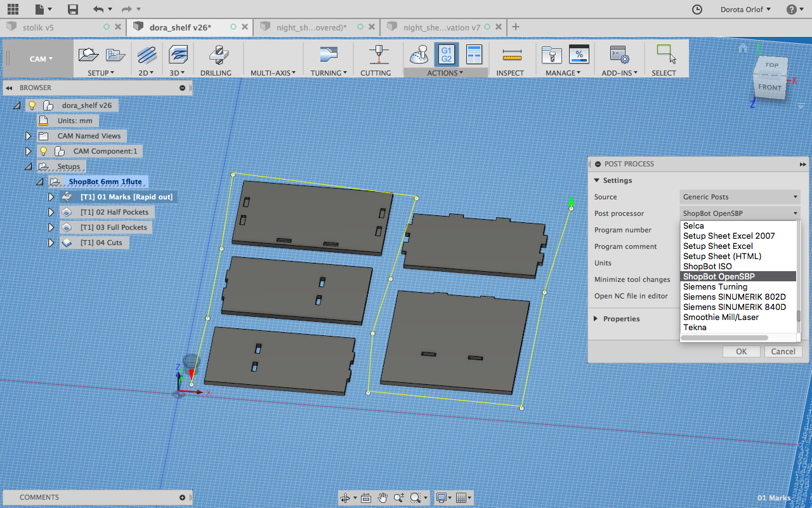Expand the 04 Cuts operation
Screen dimensions: 812x508
pyautogui.click(x=51, y=243)
